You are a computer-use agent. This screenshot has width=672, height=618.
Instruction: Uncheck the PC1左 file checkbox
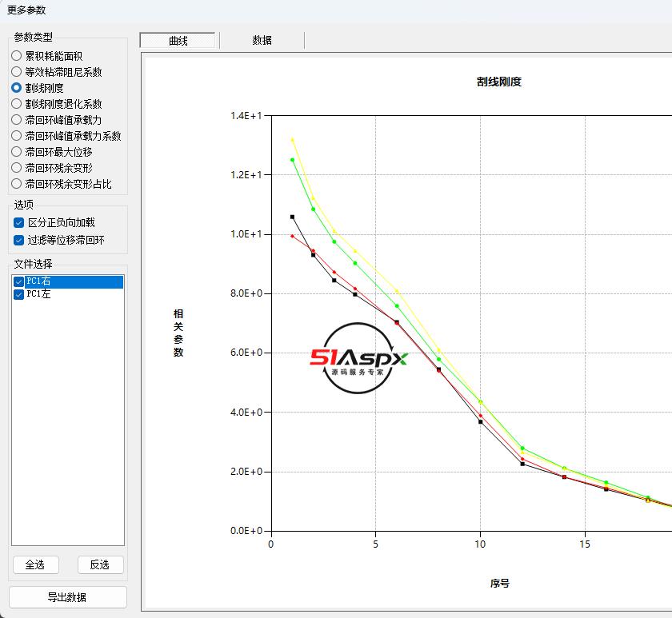tap(19, 294)
